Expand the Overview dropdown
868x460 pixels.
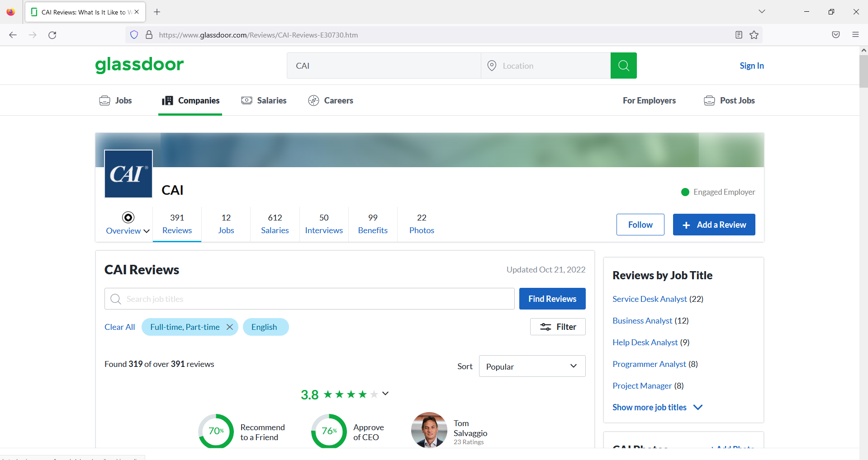click(x=128, y=224)
